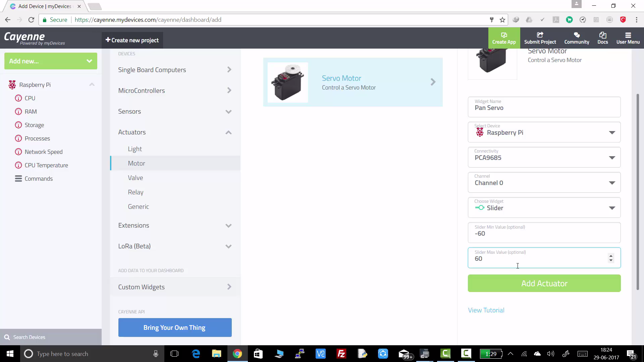
Task: Click the CPU Temperature info icon
Action: [18, 165]
